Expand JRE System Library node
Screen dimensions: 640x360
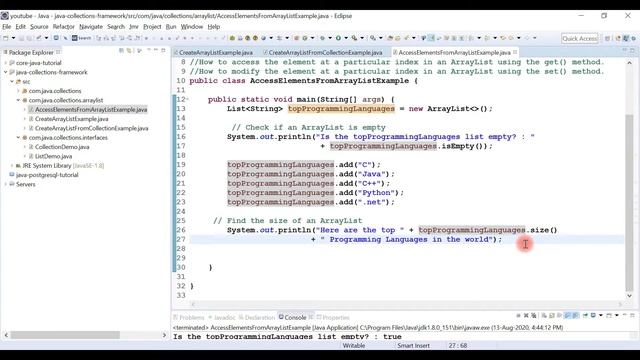[12, 166]
